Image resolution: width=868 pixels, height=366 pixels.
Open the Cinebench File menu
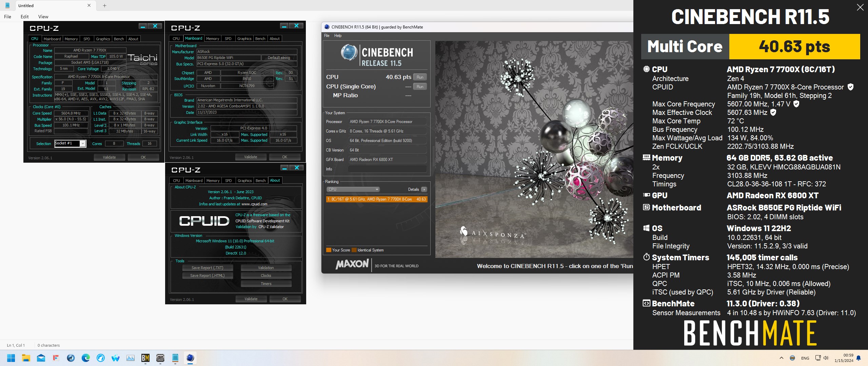pos(327,36)
